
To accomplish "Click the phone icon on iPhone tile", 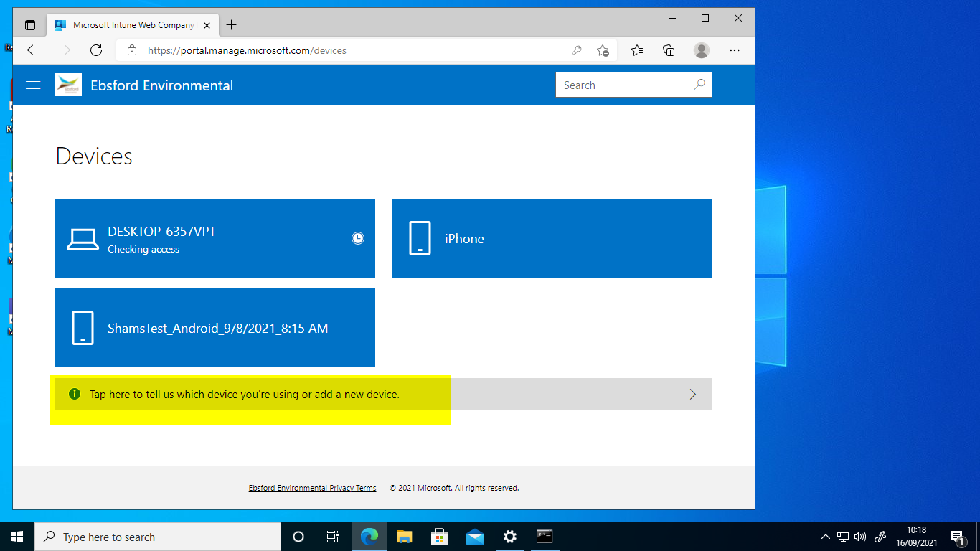I will coord(420,238).
